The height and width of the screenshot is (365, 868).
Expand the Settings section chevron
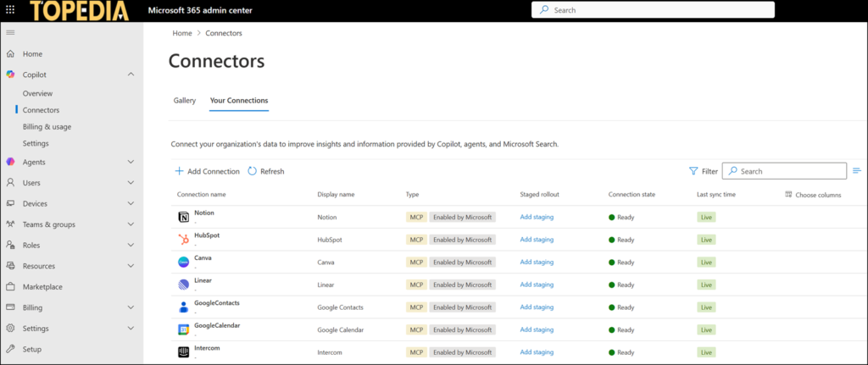(x=131, y=329)
